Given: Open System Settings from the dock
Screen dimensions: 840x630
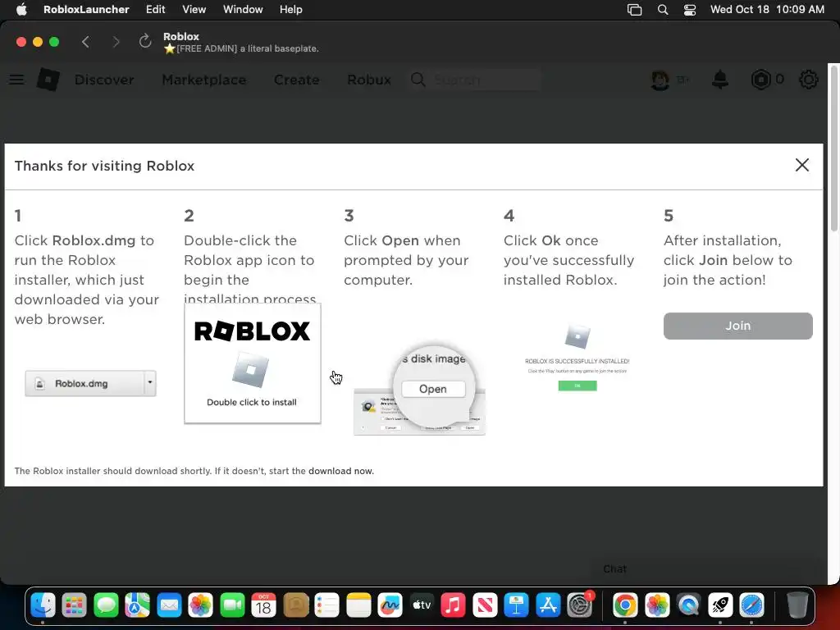Looking at the screenshot, I should pyautogui.click(x=580, y=606).
